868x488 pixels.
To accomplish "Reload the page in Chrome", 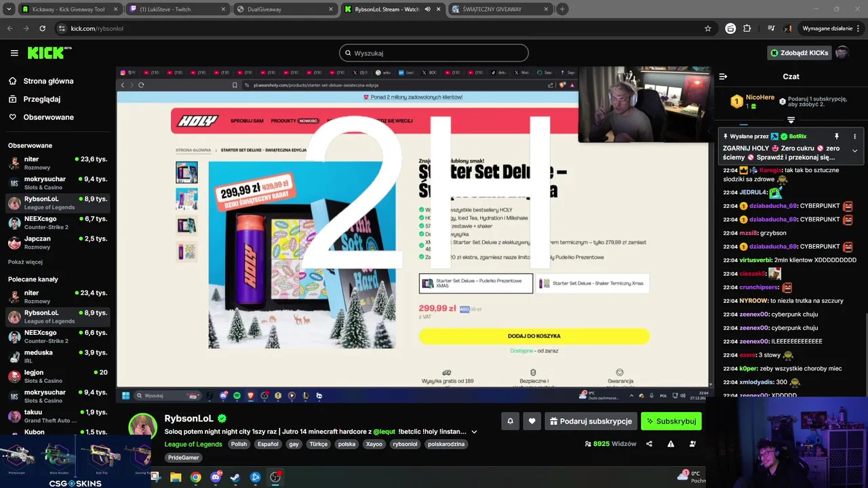I will click(x=42, y=28).
